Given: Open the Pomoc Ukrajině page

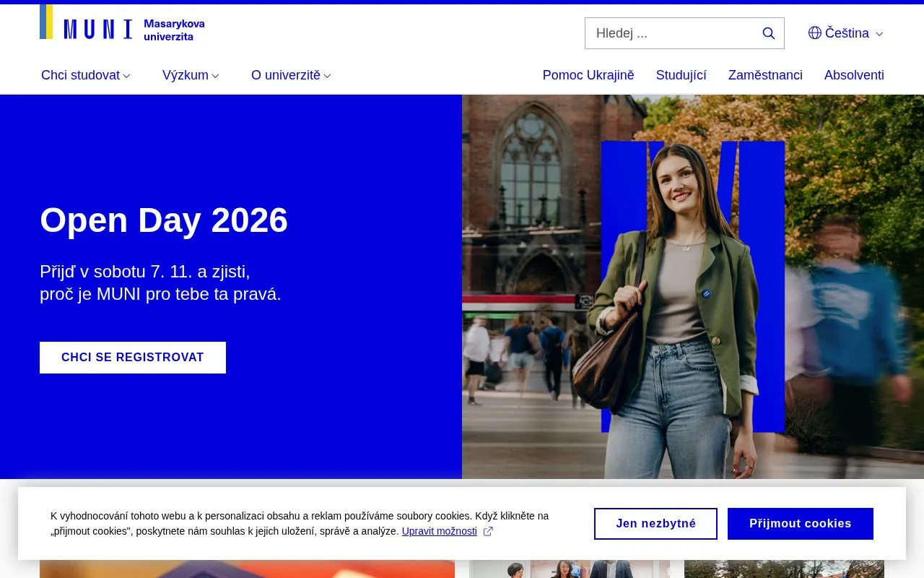Looking at the screenshot, I should pyautogui.click(x=588, y=75).
